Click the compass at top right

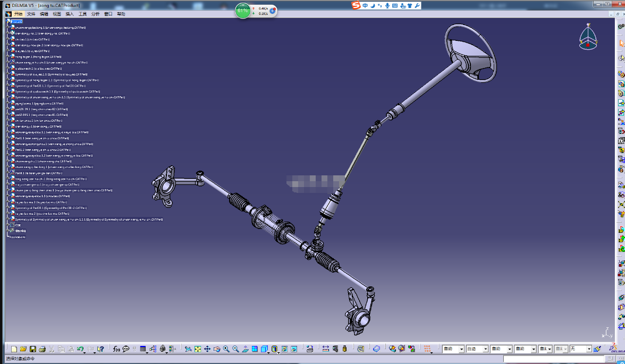click(588, 38)
